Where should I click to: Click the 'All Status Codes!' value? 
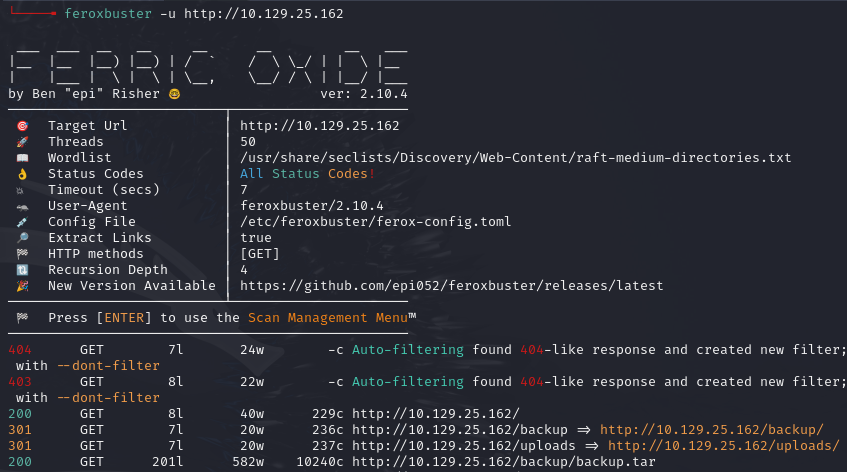coord(307,174)
